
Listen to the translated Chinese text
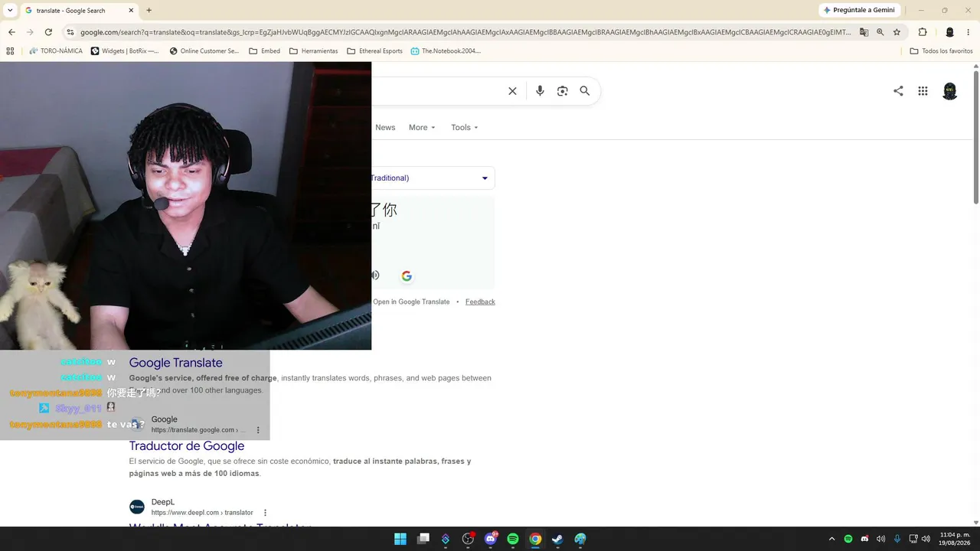pyautogui.click(x=375, y=275)
